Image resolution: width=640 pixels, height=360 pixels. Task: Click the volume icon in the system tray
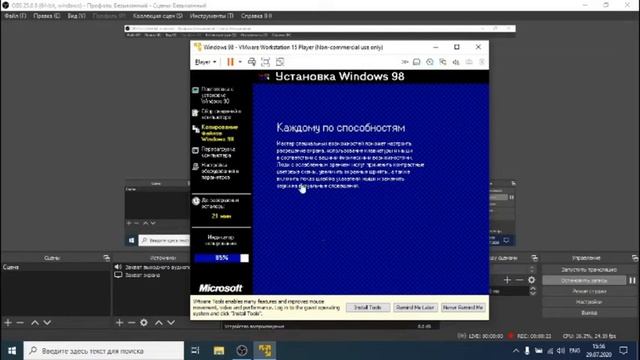click(561, 351)
